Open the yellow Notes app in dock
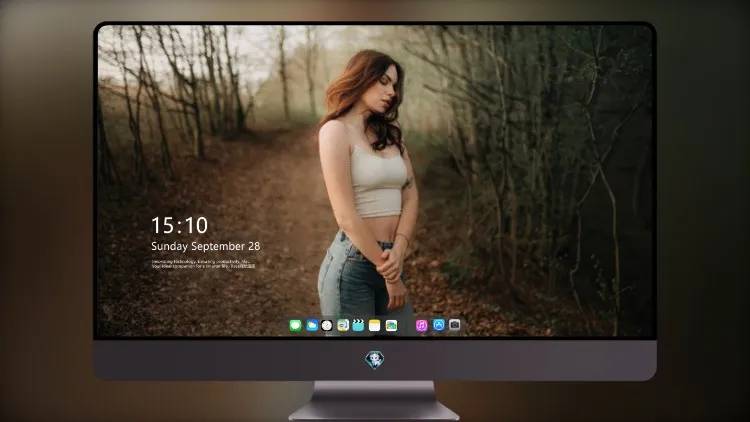750x422 pixels. [375, 325]
